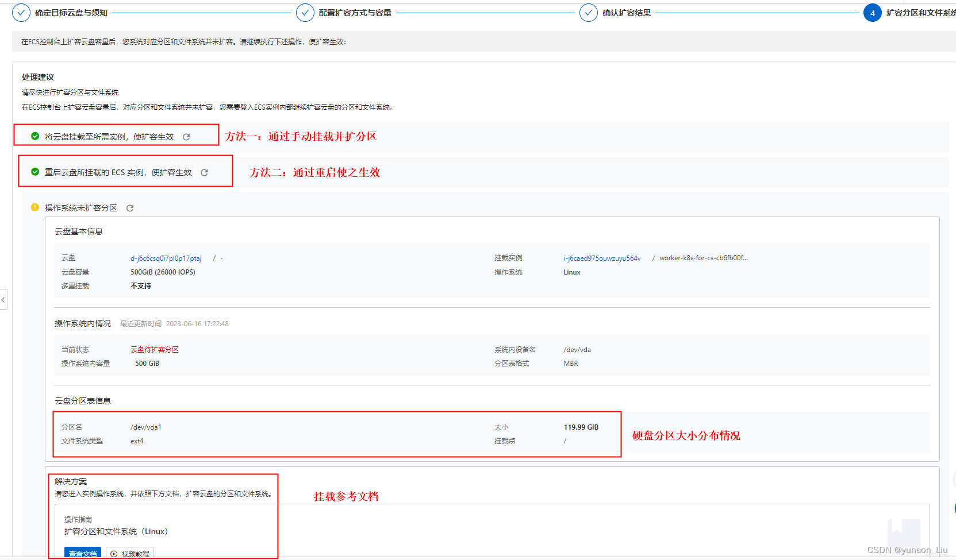Click partition size 119.99 GiB

coord(581,427)
